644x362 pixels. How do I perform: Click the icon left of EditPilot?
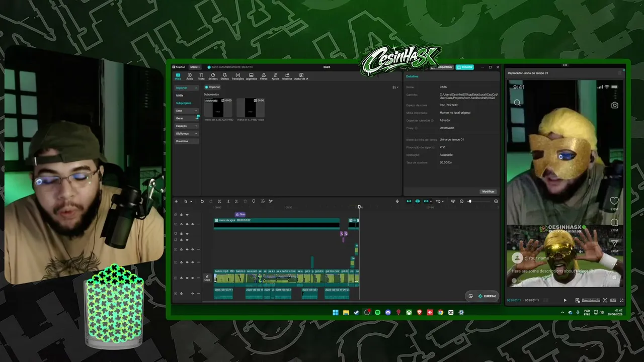click(470, 296)
